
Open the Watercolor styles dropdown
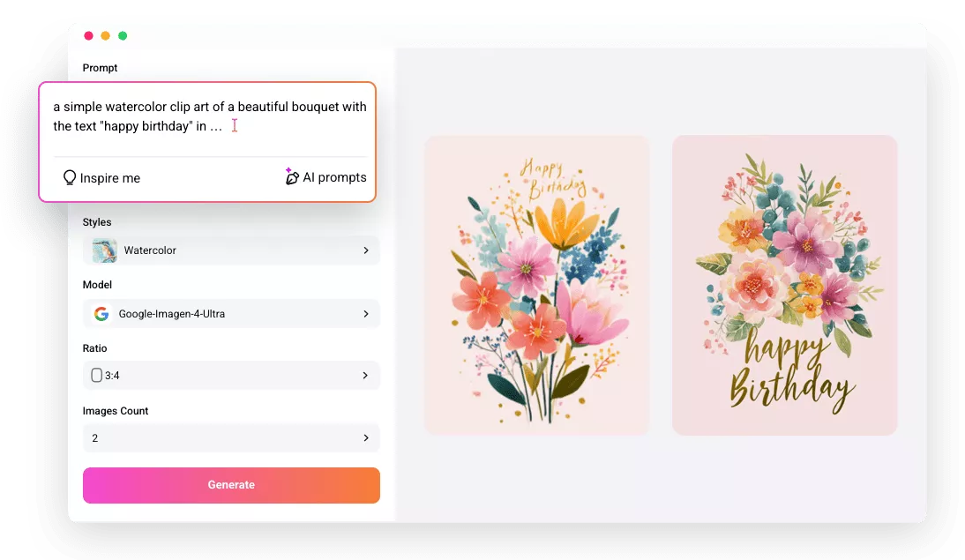[231, 250]
